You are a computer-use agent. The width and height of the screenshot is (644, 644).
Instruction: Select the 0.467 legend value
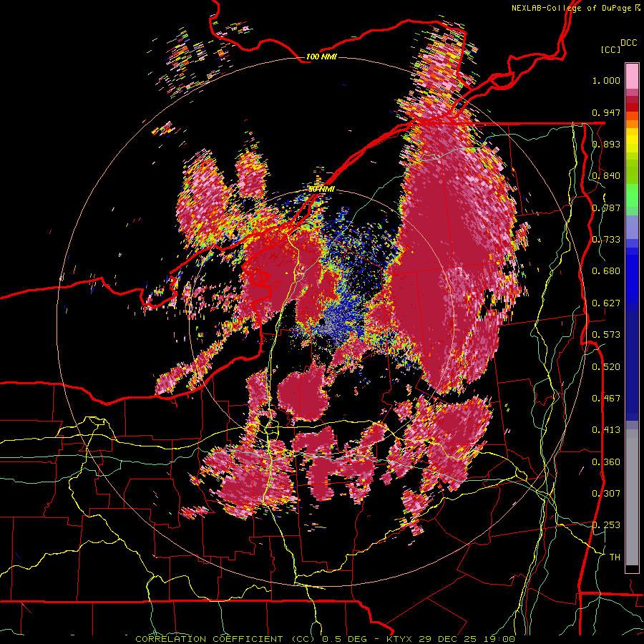tap(606, 399)
